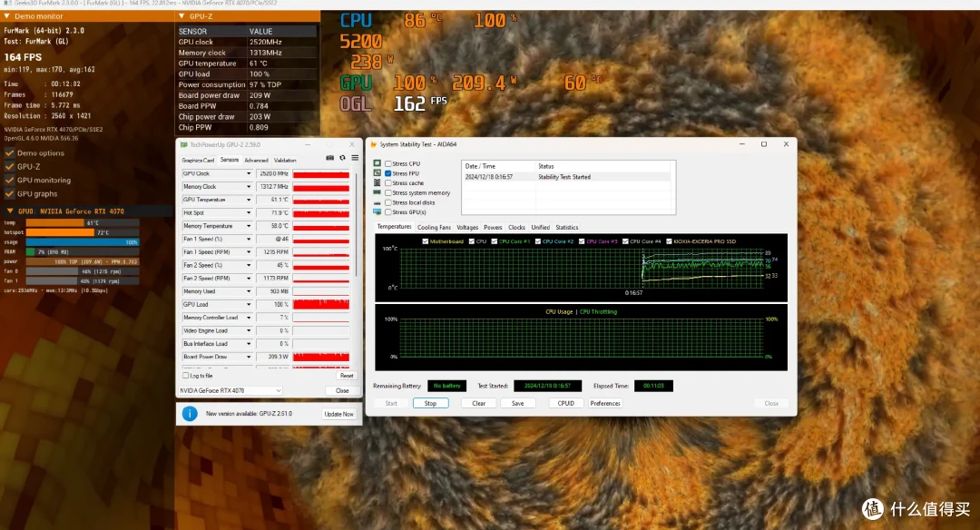980x530 pixels.
Task: Click the cache icon beside Stress cache
Action: [x=377, y=182]
